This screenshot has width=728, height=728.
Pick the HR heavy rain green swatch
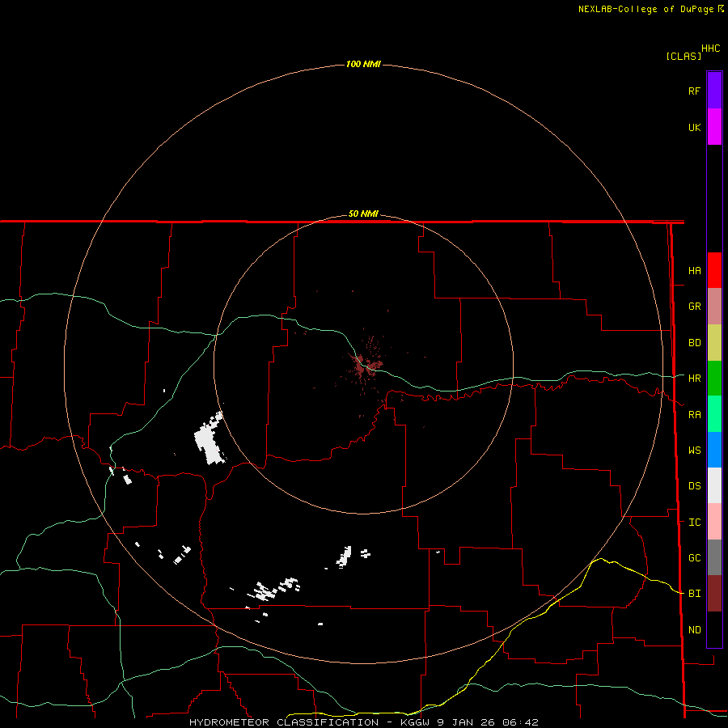click(714, 379)
